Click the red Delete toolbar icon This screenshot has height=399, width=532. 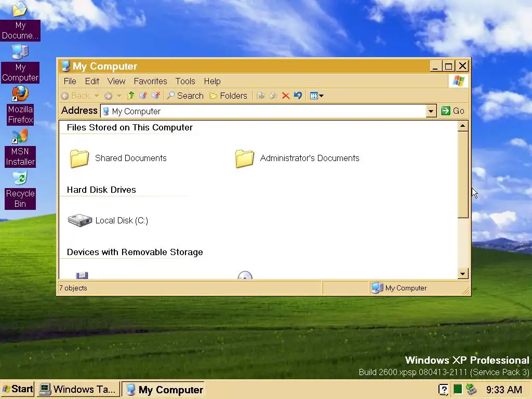[x=286, y=96]
